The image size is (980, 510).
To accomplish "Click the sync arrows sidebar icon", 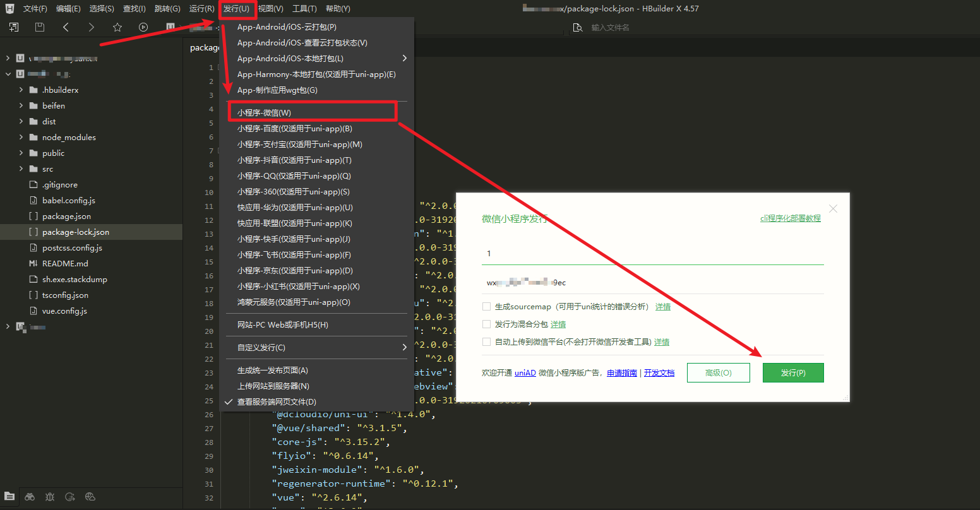I will [70, 497].
